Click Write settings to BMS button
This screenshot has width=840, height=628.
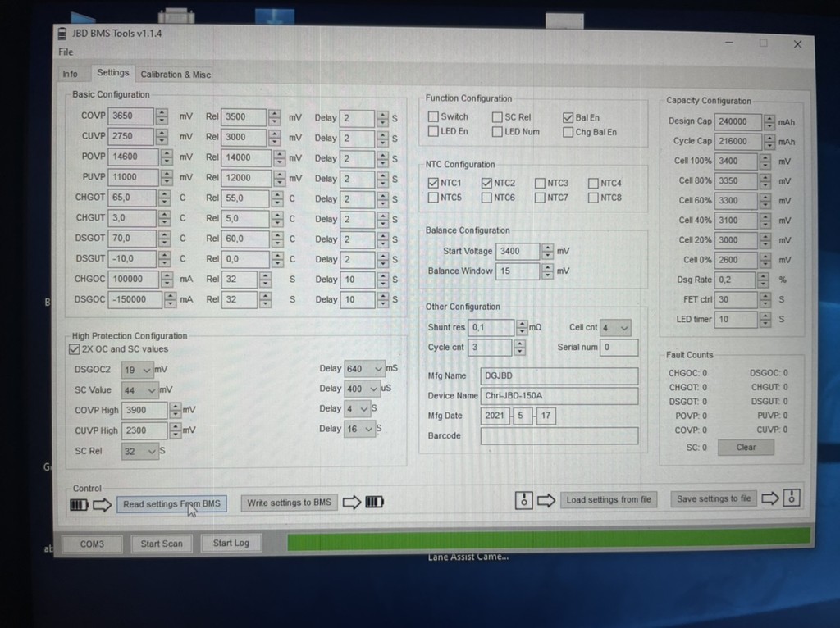tap(290, 503)
